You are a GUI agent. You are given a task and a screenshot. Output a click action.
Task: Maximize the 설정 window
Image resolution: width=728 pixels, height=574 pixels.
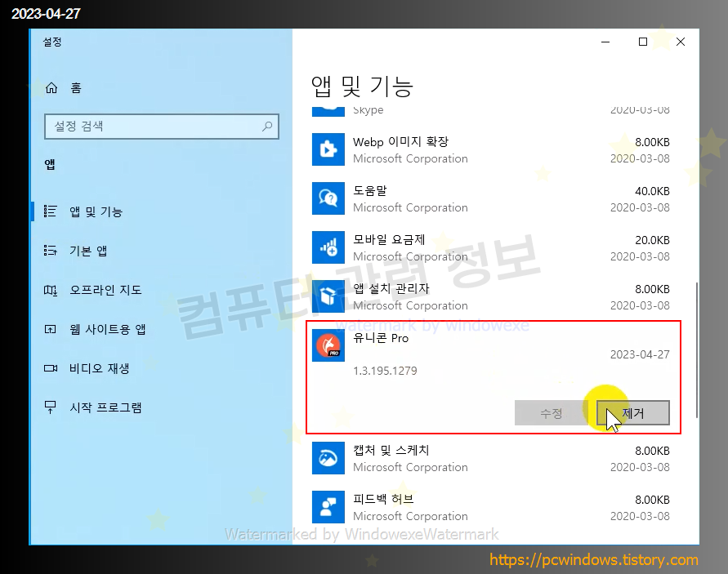643,42
